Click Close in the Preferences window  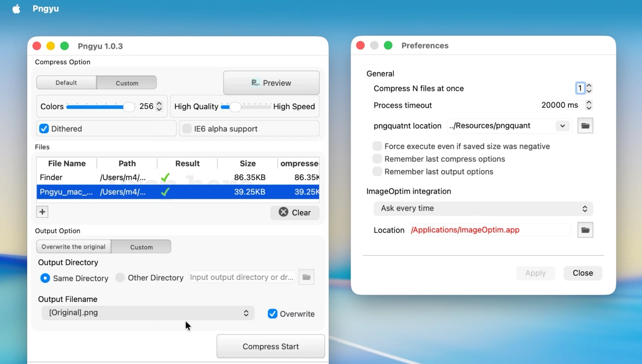click(x=582, y=273)
